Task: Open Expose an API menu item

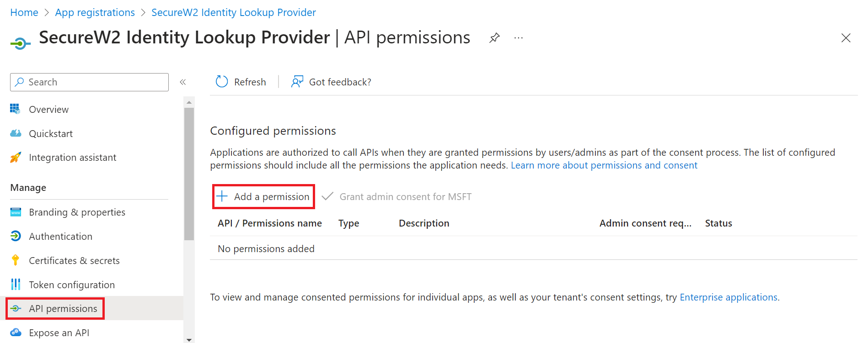Action: [x=59, y=333]
